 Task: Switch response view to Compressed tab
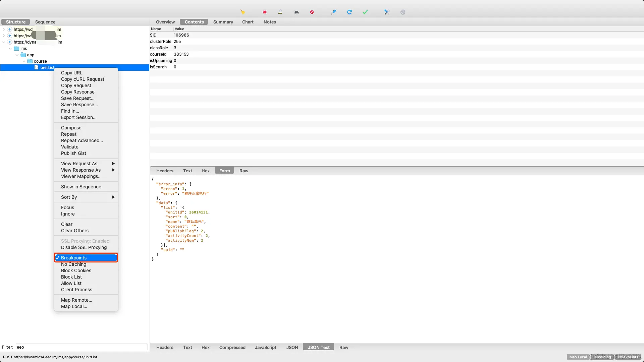232,347
